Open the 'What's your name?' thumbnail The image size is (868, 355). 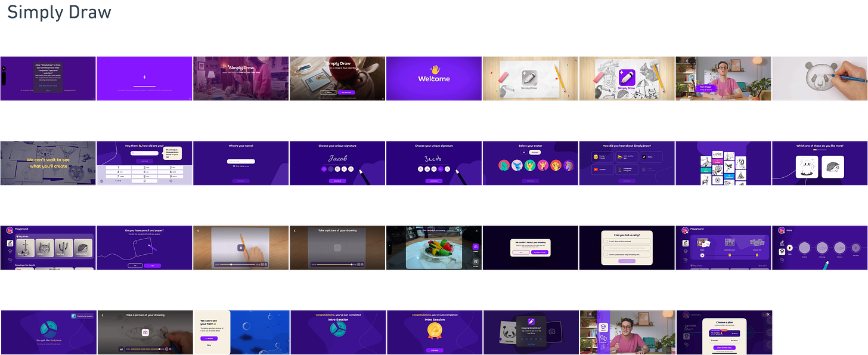[241, 163]
